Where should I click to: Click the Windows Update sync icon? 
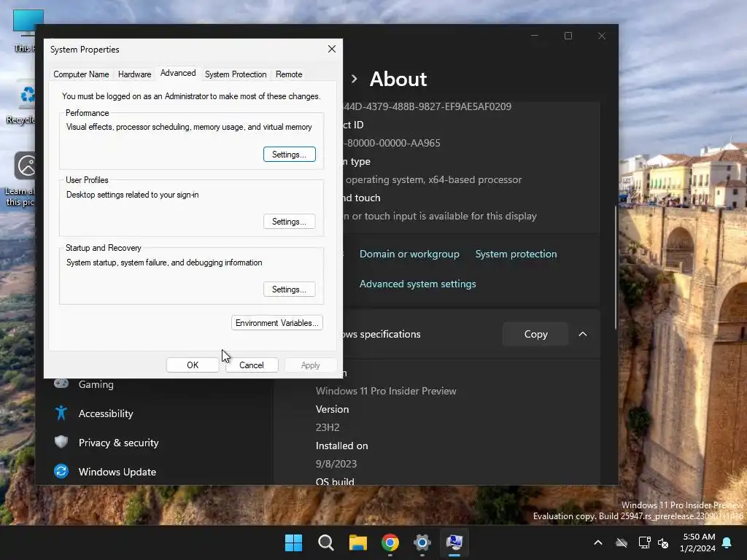click(x=61, y=472)
